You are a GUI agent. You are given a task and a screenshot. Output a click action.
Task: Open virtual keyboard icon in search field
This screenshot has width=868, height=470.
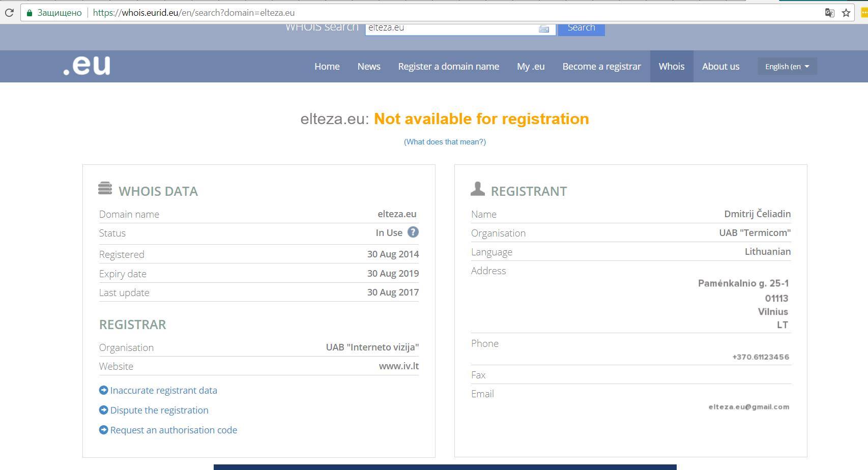[543, 29]
